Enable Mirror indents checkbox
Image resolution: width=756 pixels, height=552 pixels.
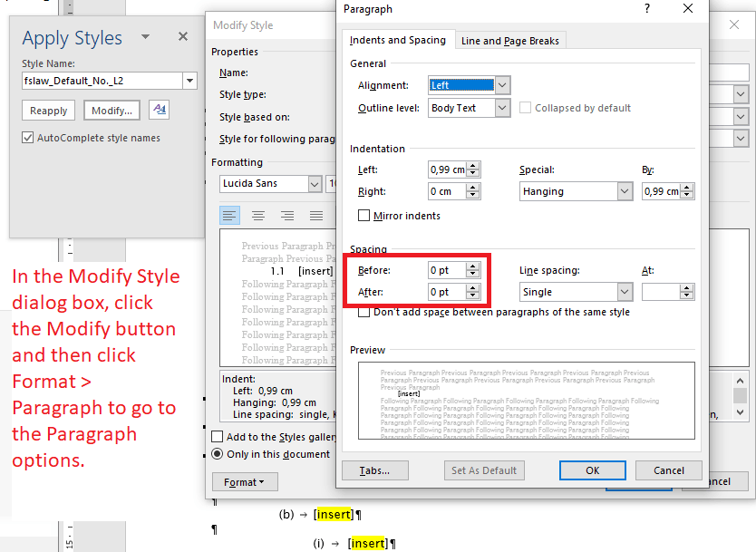click(364, 215)
